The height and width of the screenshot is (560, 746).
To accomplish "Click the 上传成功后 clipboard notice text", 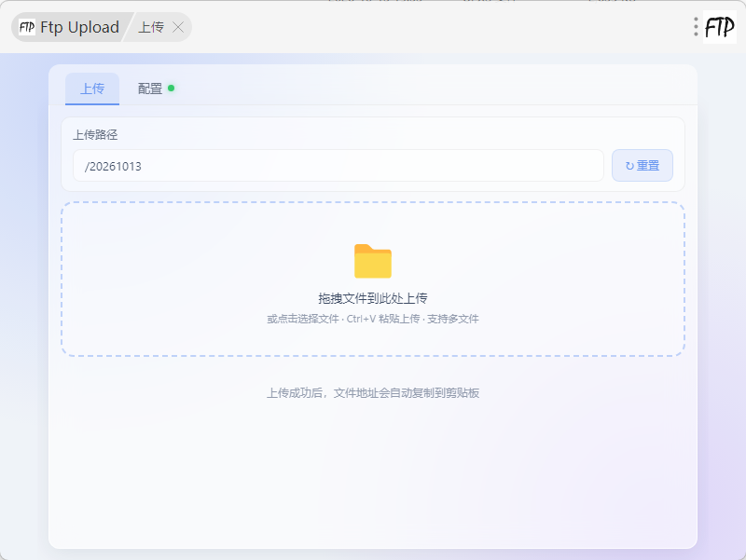I will 373,393.
